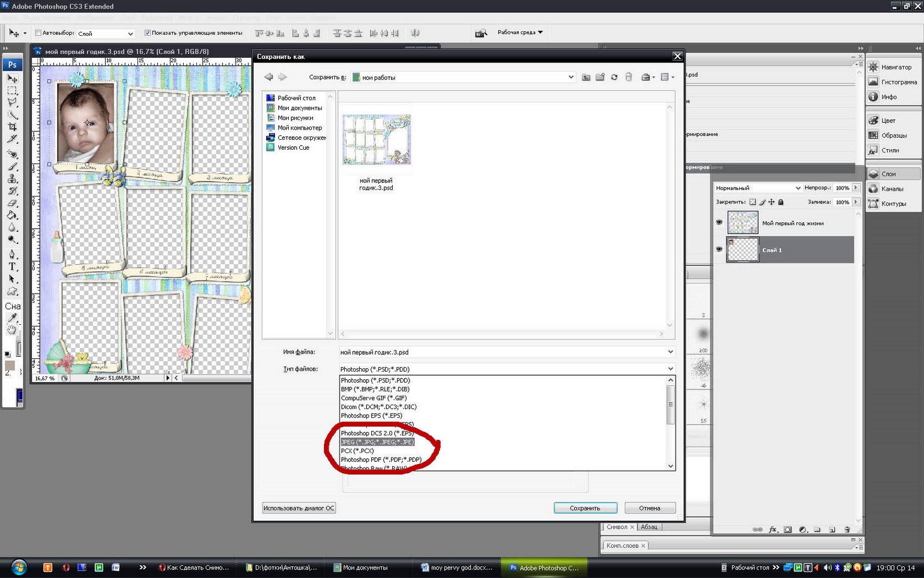Image resolution: width=924 pixels, height=578 pixels.
Task: Choose JPEG (*.JPG;*.JPEG;*.JPE) format
Action: [x=377, y=442]
